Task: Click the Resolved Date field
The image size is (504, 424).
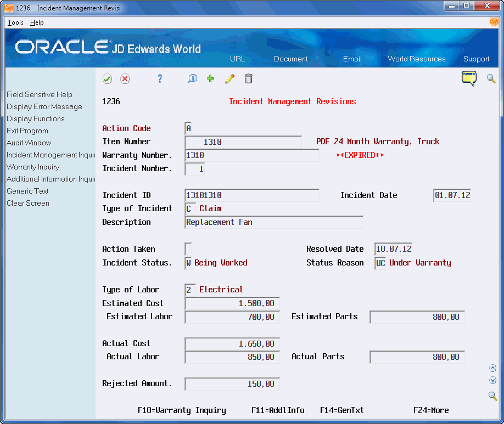Action: (x=394, y=249)
